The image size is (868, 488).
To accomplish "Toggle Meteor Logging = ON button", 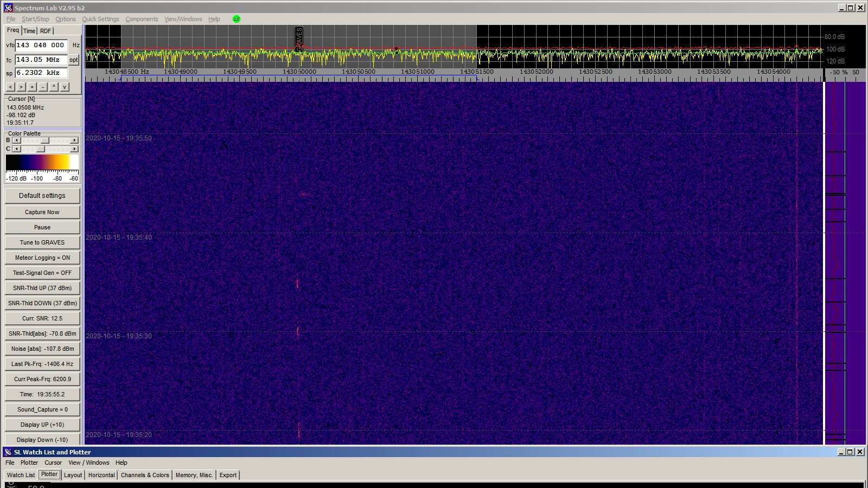I will (42, 258).
